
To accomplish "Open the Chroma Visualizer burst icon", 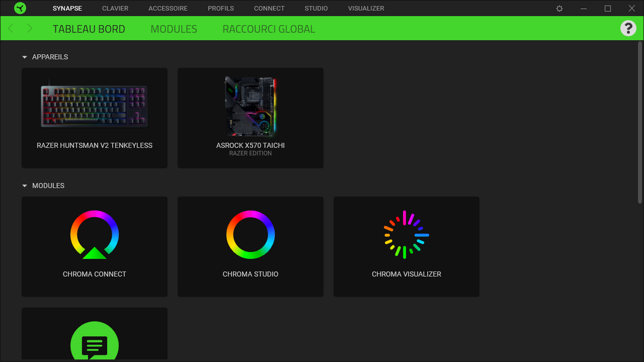I will click(406, 235).
